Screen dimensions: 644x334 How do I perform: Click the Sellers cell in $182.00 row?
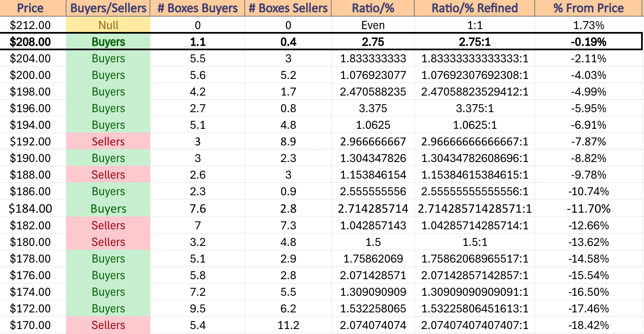[x=108, y=225]
